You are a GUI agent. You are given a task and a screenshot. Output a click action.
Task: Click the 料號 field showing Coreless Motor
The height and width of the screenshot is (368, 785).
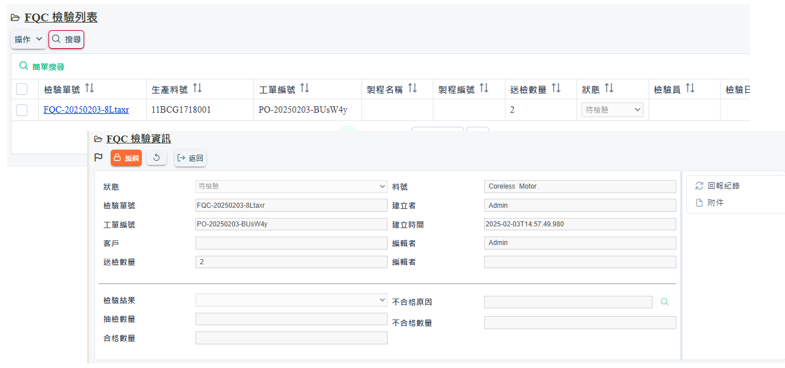click(x=580, y=186)
